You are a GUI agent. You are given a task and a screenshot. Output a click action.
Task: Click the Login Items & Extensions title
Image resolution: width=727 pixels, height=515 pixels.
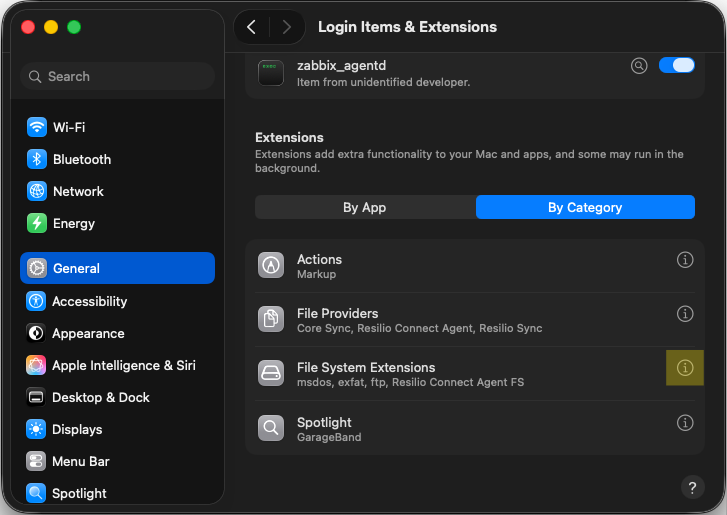click(407, 27)
